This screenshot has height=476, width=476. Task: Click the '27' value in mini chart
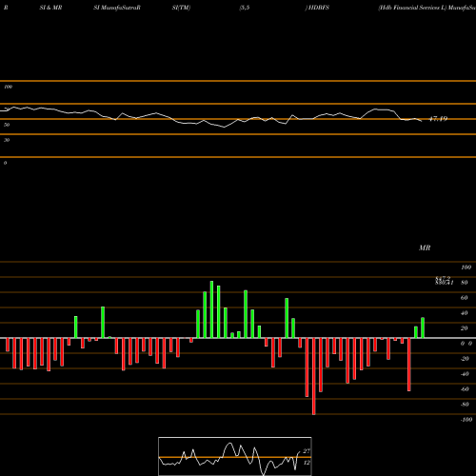pyautogui.click(x=307, y=451)
